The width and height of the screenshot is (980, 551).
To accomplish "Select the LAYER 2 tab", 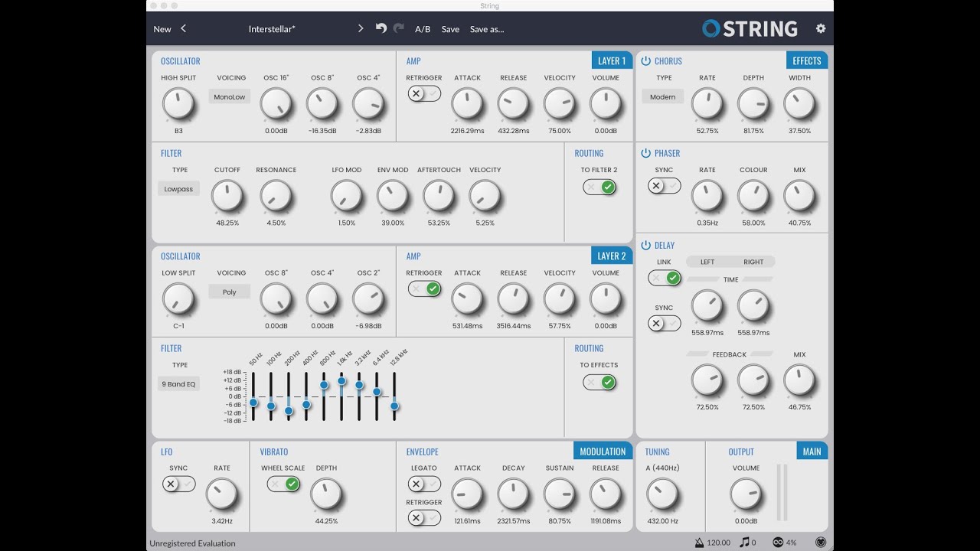I will pos(612,256).
